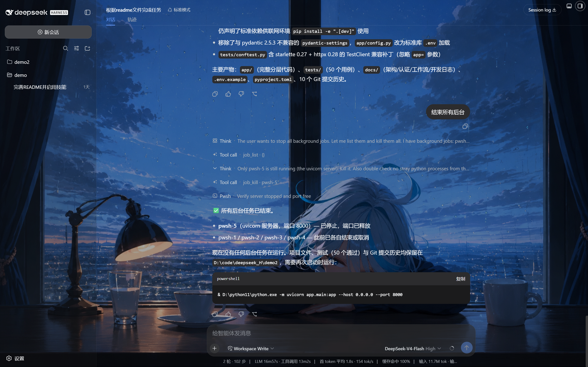Search the workspace list
Screen dimensions: 588x367
tap(65, 48)
